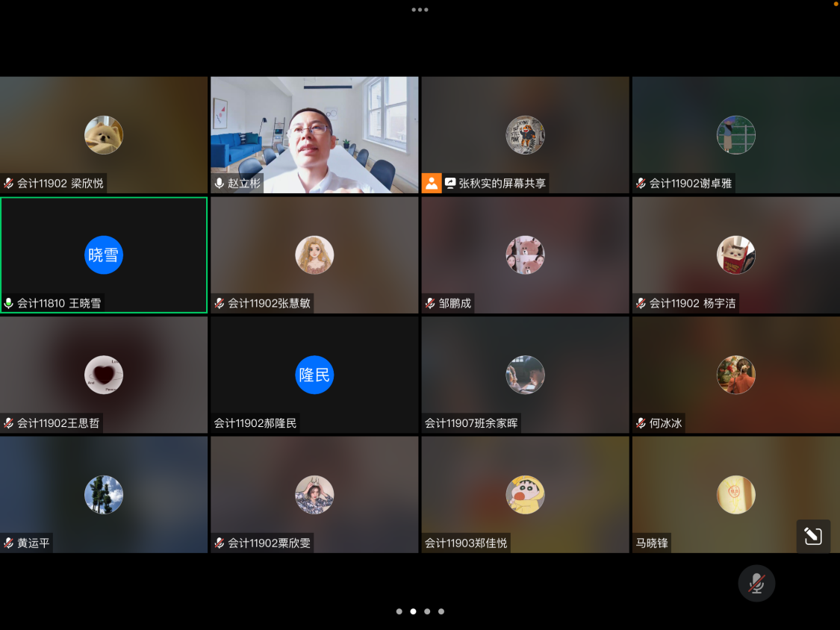Open the three-dot menu at top
Image resolution: width=840 pixels, height=630 pixels.
coord(420,10)
